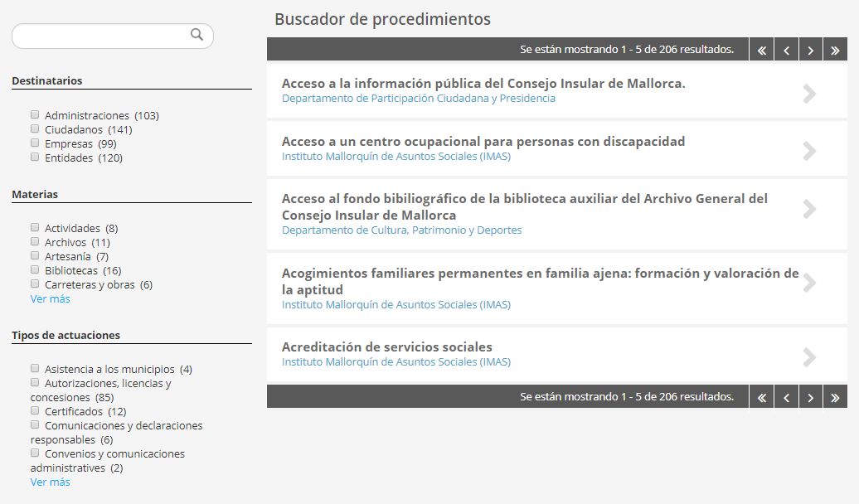859x504 pixels.
Task: Go to next page in top pagination bar
Action: (810, 51)
